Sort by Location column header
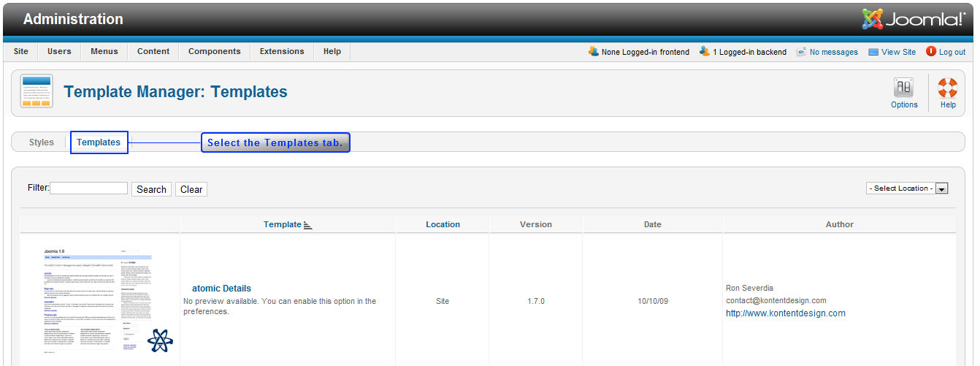Viewport: 980px width, 366px height. 443,224
